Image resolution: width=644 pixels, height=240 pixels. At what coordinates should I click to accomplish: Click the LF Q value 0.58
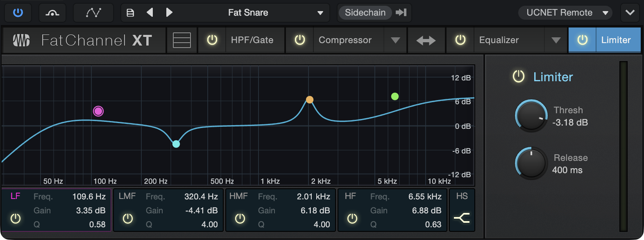(x=98, y=224)
